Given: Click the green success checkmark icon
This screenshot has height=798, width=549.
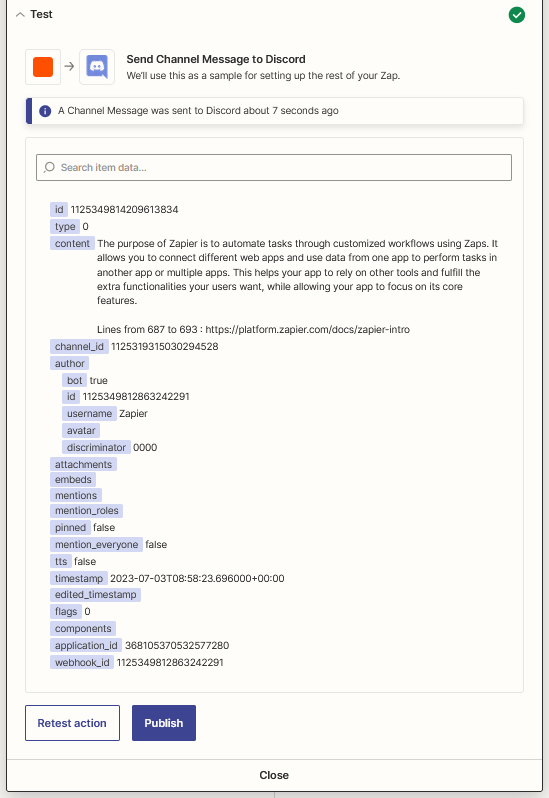Looking at the screenshot, I should [516, 15].
